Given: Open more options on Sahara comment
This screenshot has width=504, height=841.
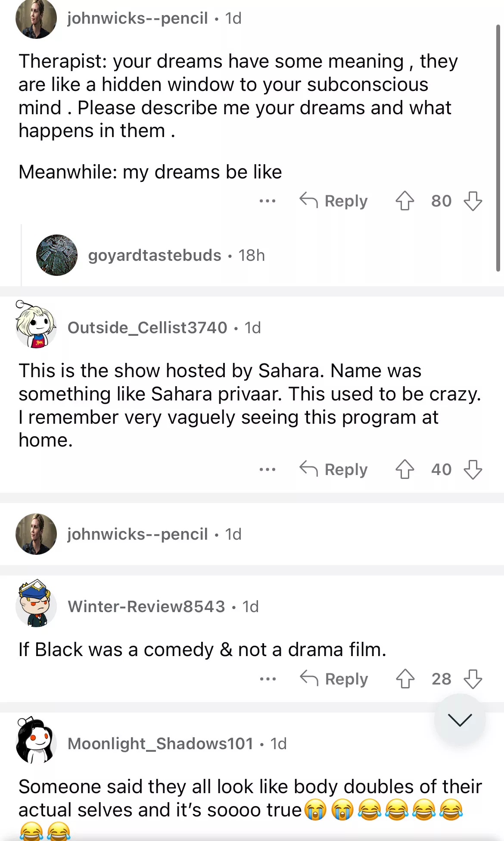Looking at the screenshot, I should (268, 469).
